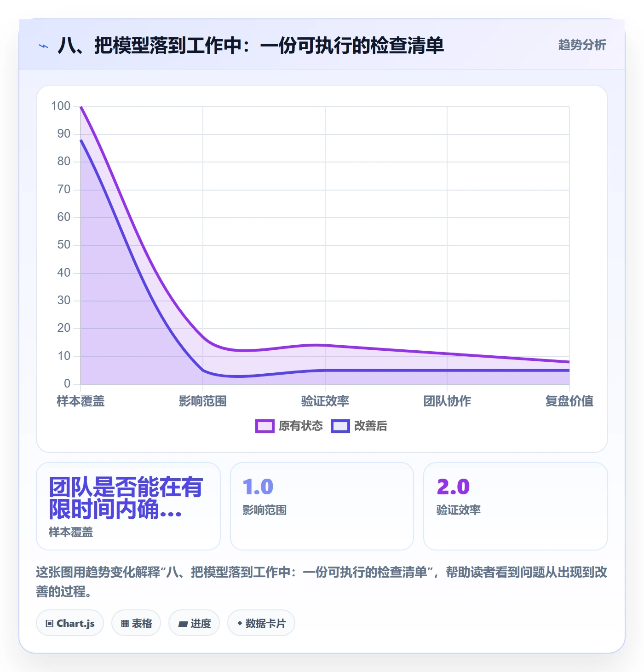Click the 团队是否能在有限时间内确… headline
Viewport: 644px width, 672px height.
tap(126, 498)
